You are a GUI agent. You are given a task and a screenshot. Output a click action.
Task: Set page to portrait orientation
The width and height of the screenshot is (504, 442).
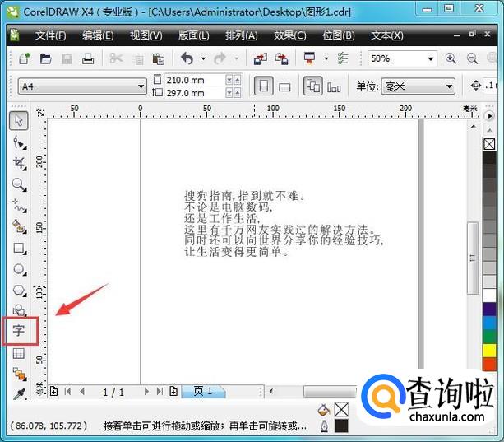tap(264, 86)
